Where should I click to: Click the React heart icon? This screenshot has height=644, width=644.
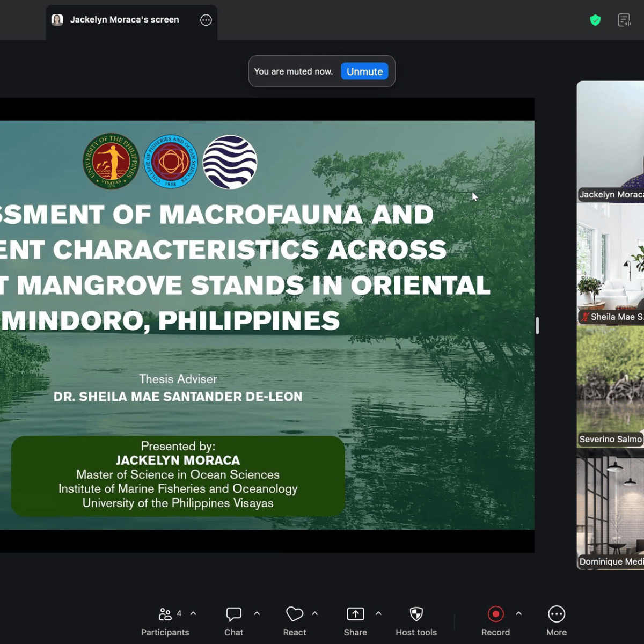[x=295, y=614]
